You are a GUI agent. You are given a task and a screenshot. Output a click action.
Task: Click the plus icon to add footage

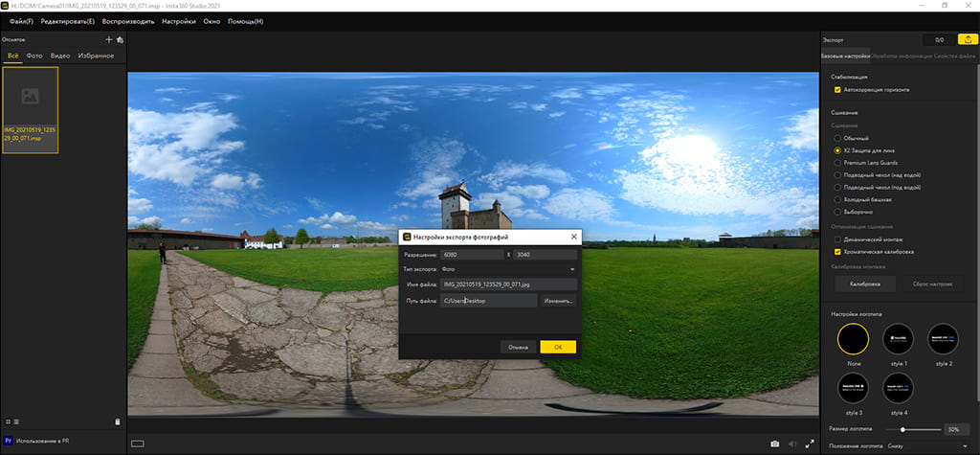coord(108,40)
